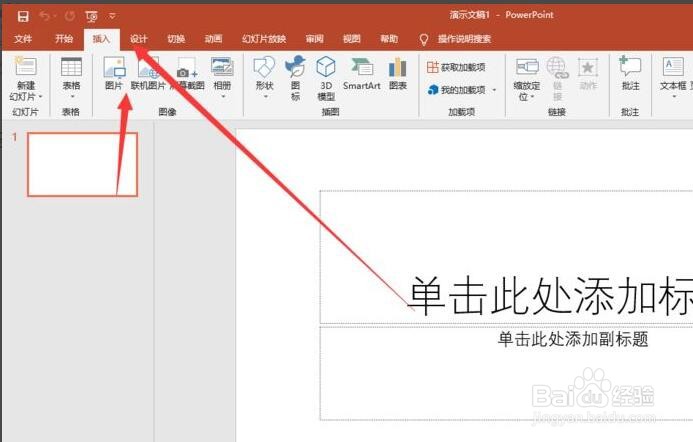Open the 帮助 tab
Viewport: 693px width, 442px height.
click(x=389, y=39)
